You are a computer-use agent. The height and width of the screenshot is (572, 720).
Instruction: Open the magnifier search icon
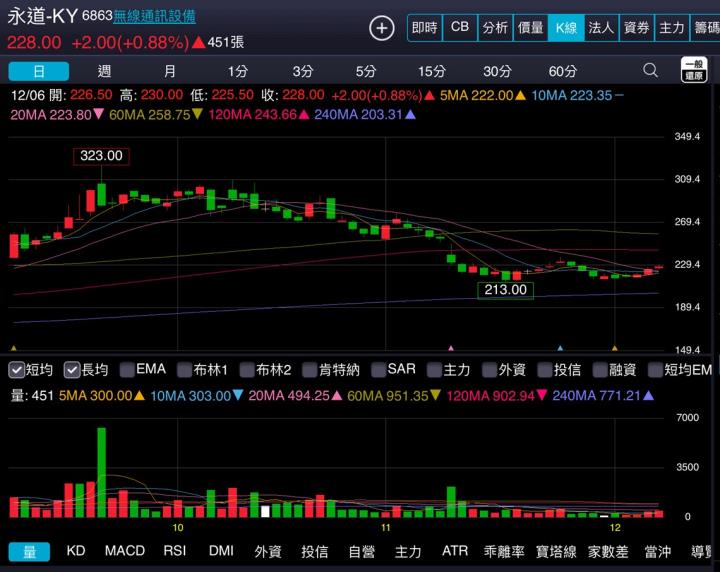click(x=651, y=71)
